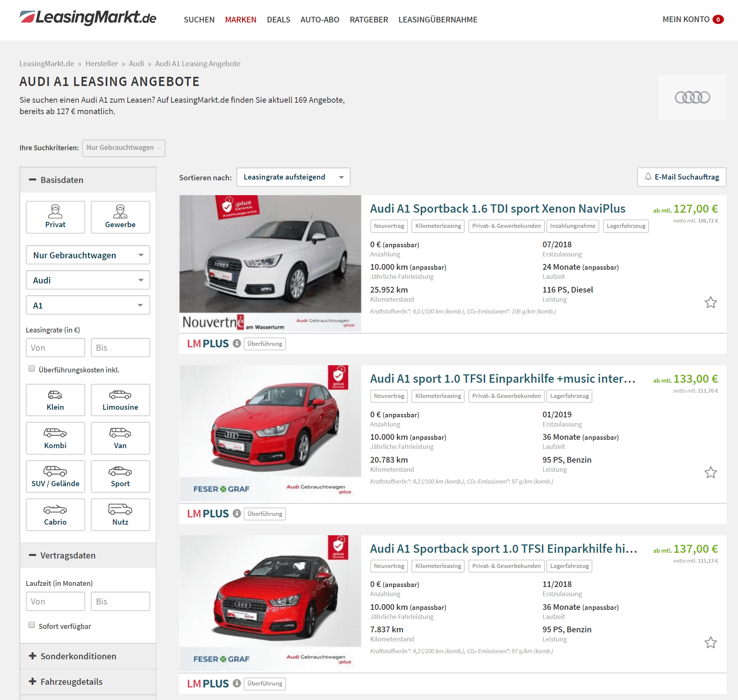The image size is (738, 700).
Task: Collapse the Vertragsdaten section
Action: (x=88, y=555)
